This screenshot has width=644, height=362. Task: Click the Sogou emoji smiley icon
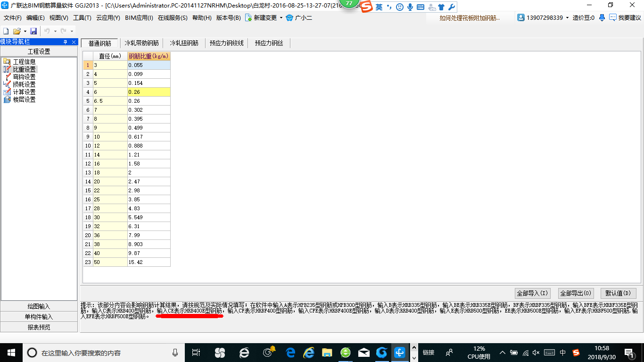coord(400,7)
